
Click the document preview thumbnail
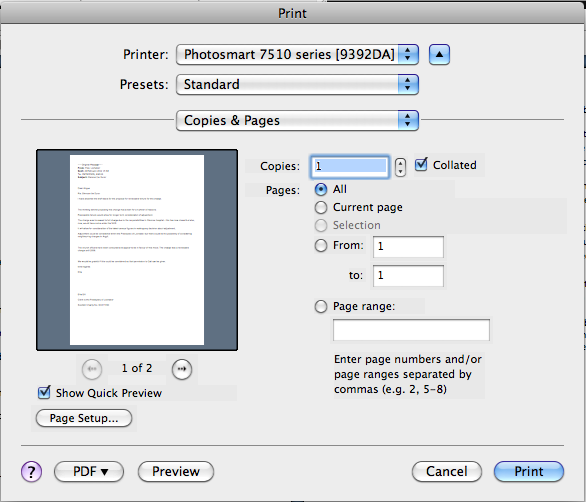pyautogui.click(x=137, y=250)
